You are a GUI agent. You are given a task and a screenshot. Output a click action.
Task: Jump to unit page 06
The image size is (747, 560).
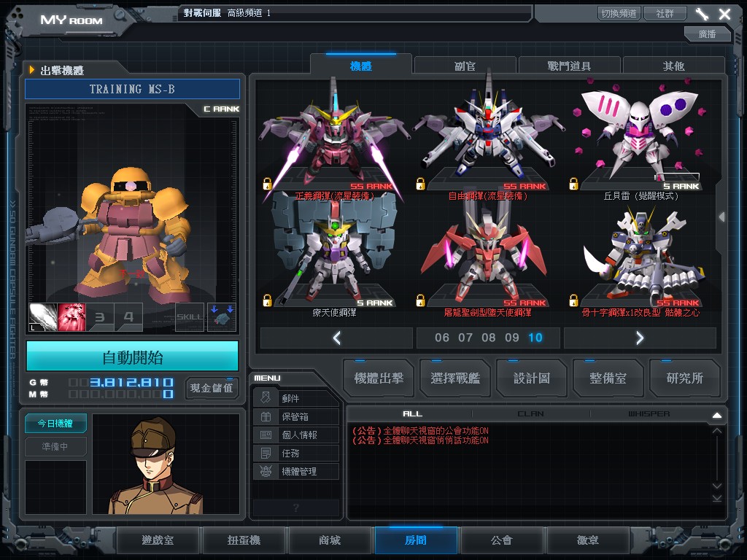442,338
